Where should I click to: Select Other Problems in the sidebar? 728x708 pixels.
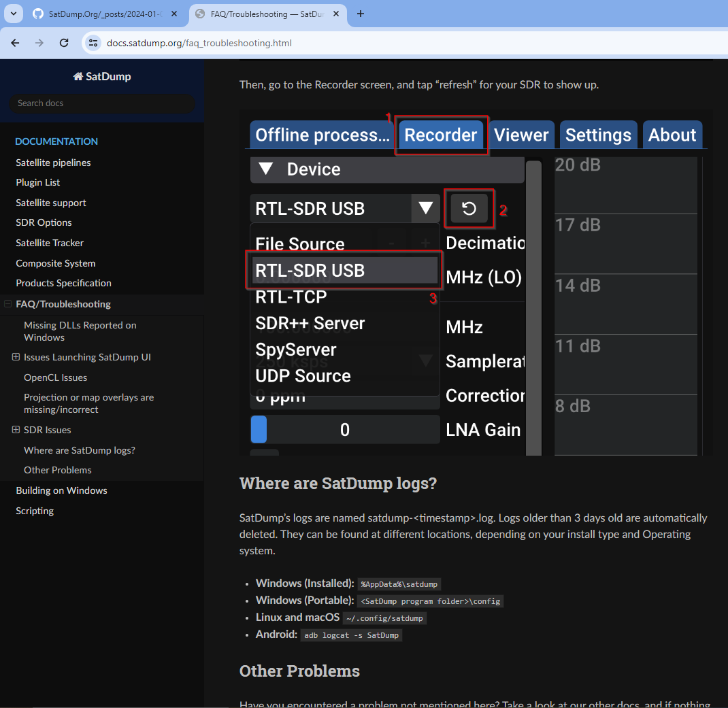58,470
